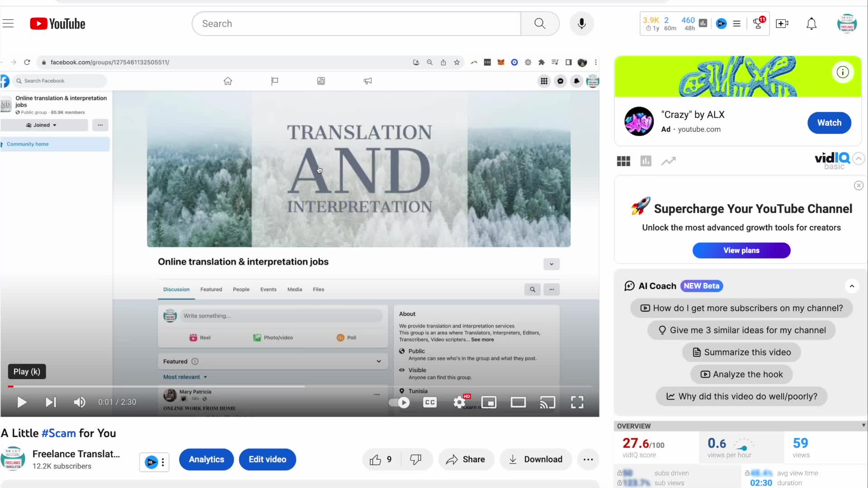Expand the OVERVIEW section arrow
The image size is (868, 488).
click(x=863, y=425)
